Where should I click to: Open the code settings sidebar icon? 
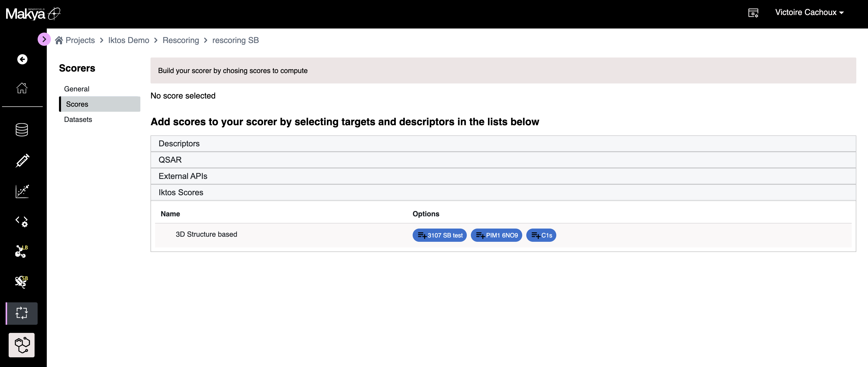pyautogui.click(x=22, y=221)
